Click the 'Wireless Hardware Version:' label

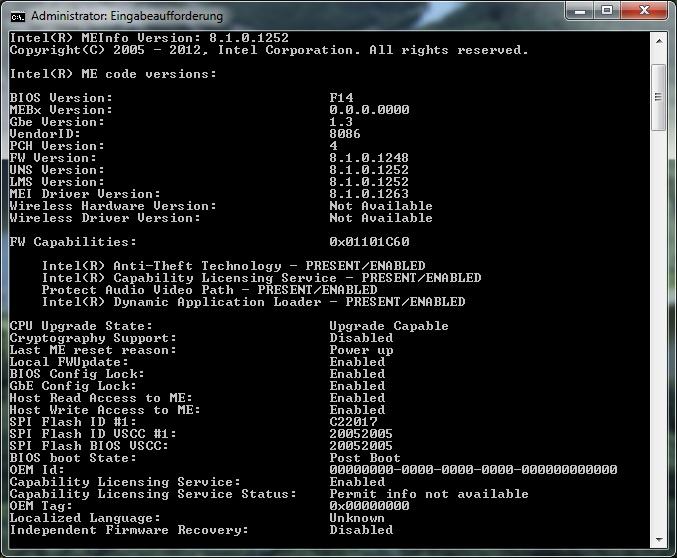pos(113,206)
